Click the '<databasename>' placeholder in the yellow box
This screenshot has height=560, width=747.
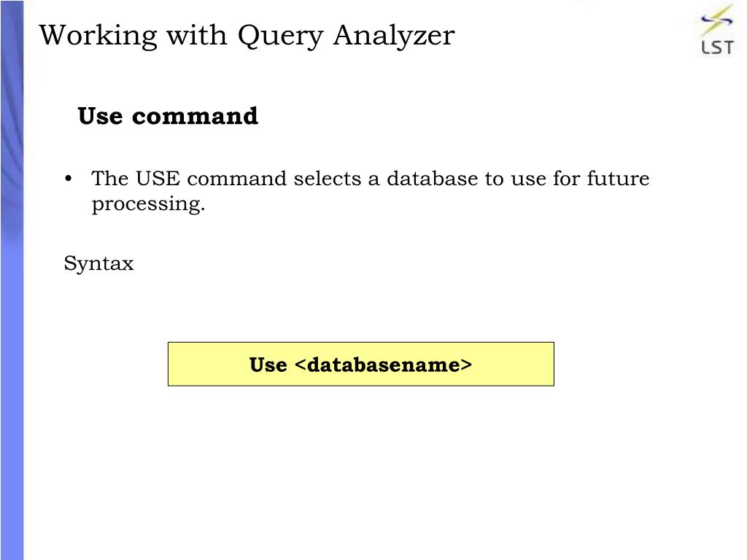[384, 365]
